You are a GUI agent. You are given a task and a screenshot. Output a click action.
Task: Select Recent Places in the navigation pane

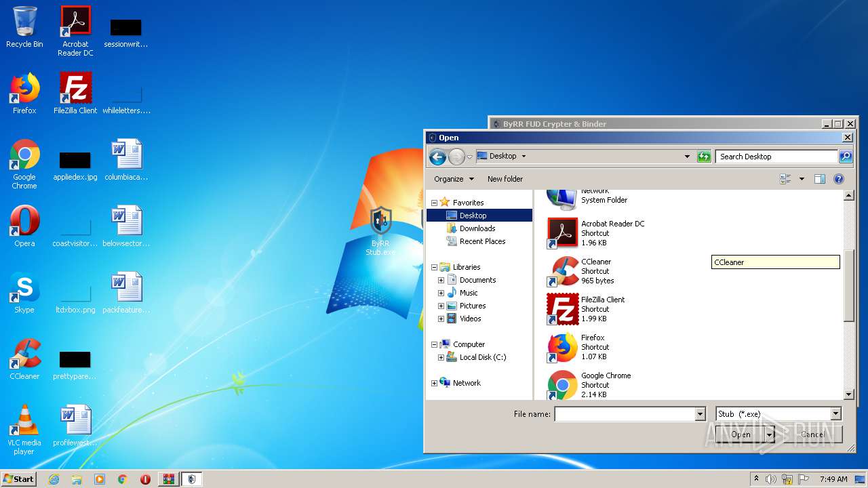[482, 241]
